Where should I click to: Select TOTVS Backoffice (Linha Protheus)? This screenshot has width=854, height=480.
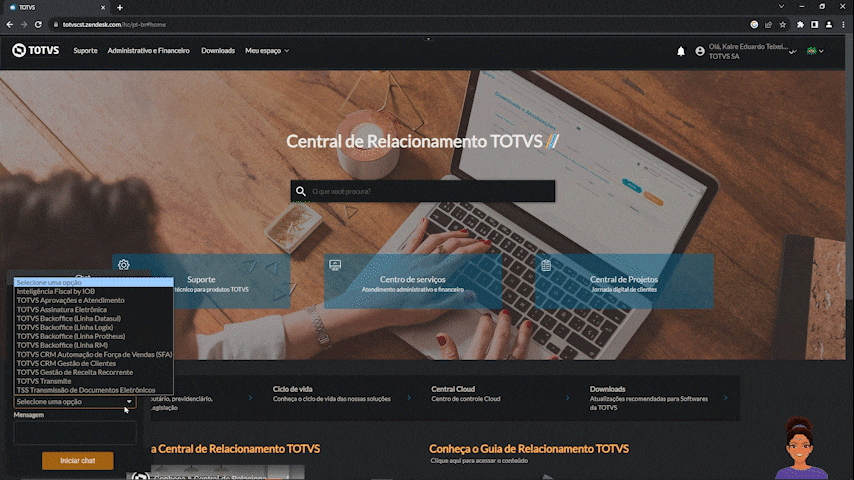pos(93,336)
